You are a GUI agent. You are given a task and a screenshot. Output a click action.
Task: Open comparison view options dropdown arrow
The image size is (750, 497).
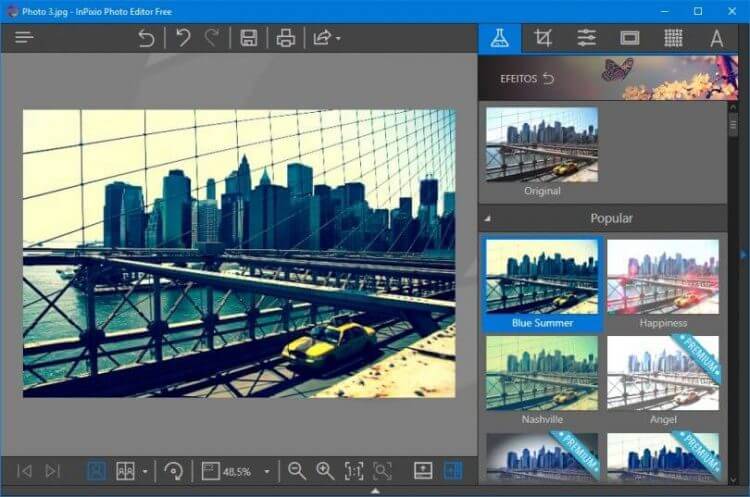tap(145, 472)
